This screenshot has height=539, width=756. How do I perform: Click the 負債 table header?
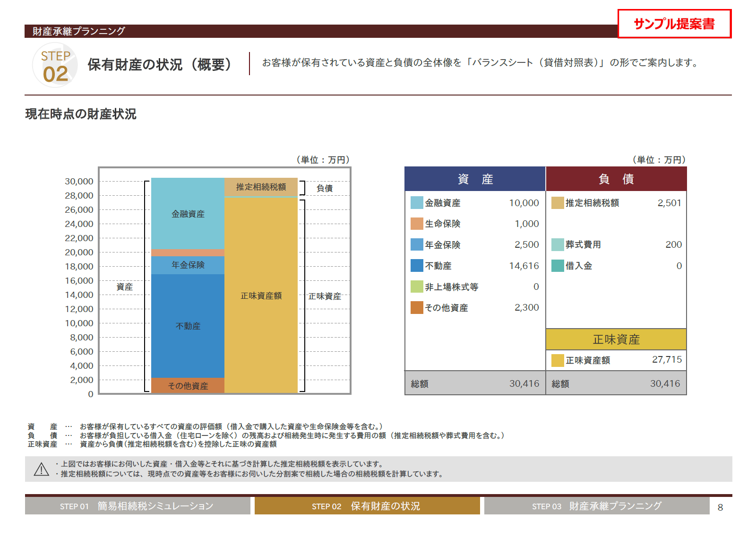click(x=616, y=179)
